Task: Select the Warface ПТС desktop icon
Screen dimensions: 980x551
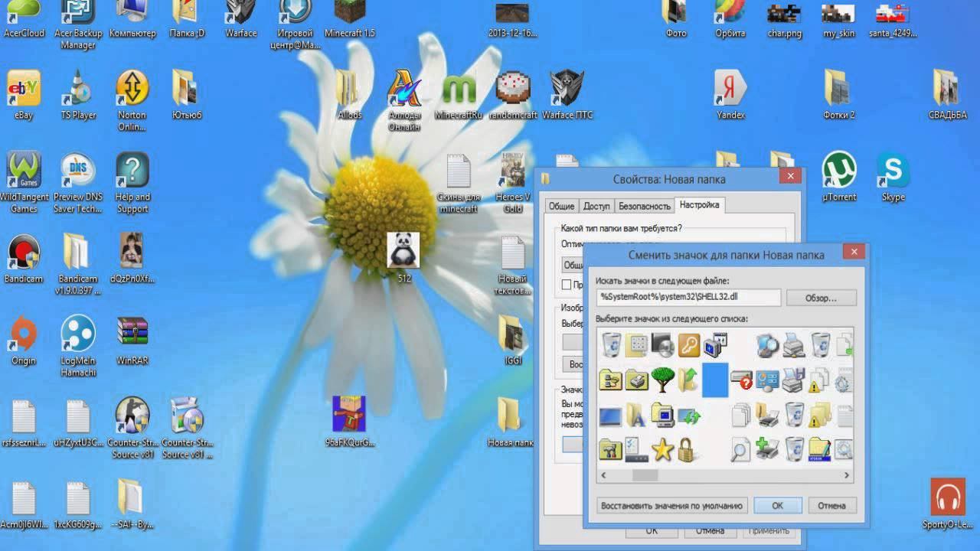Action: [x=567, y=94]
